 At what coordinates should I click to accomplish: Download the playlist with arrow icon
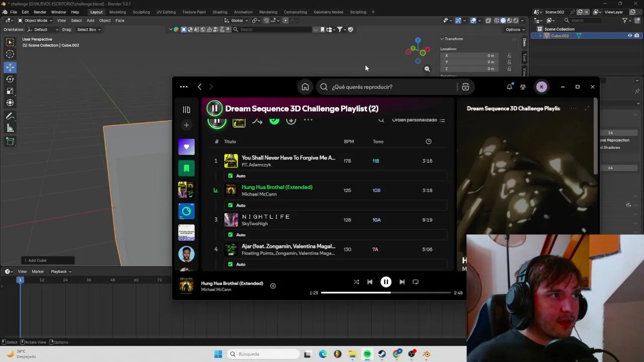[291, 120]
